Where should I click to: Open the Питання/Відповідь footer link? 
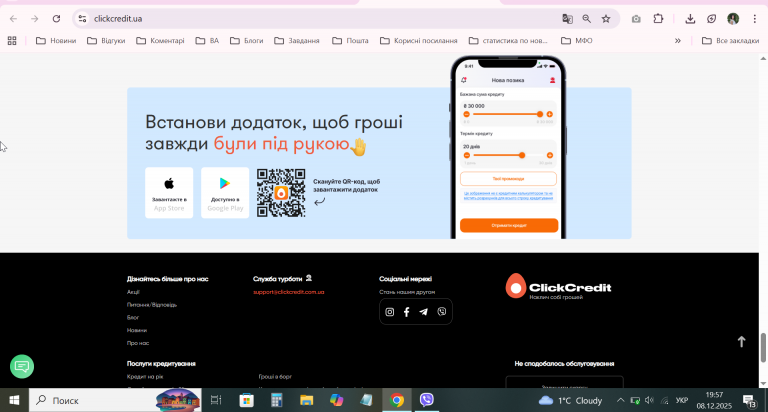click(152, 305)
